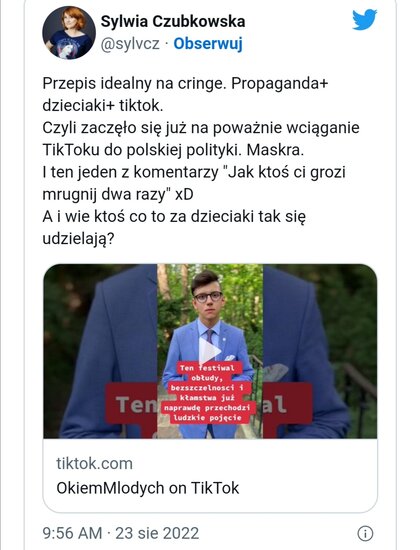Click the 9:56 AM tweet timestamp
The height and width of the screenshot is (550, 420).
pos(72,533)
